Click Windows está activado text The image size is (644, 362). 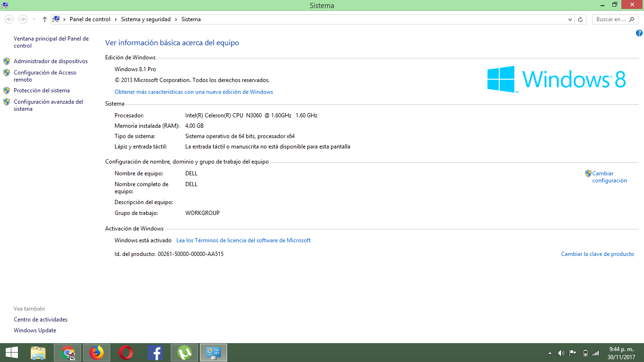(143, 240)
